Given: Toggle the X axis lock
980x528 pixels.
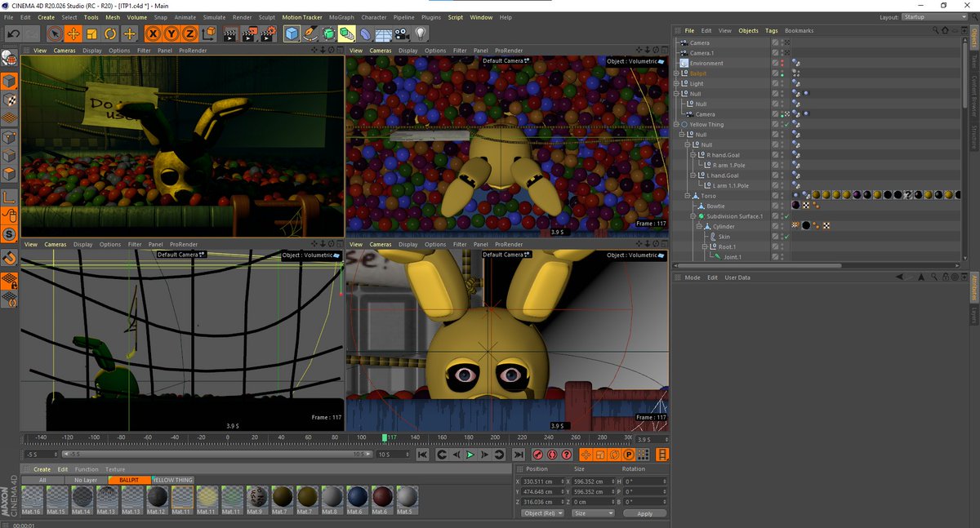Looking at the screenshot, I should pos(153,33).
